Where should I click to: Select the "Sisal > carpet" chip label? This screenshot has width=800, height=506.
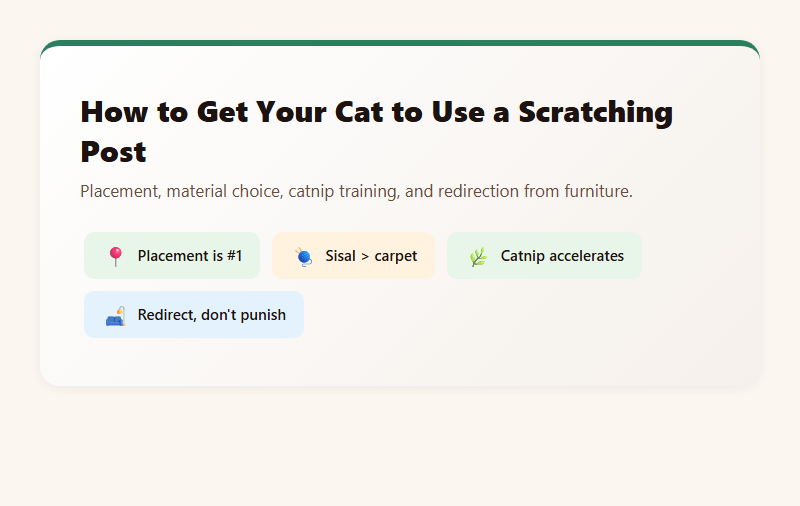tap(371, 256)
